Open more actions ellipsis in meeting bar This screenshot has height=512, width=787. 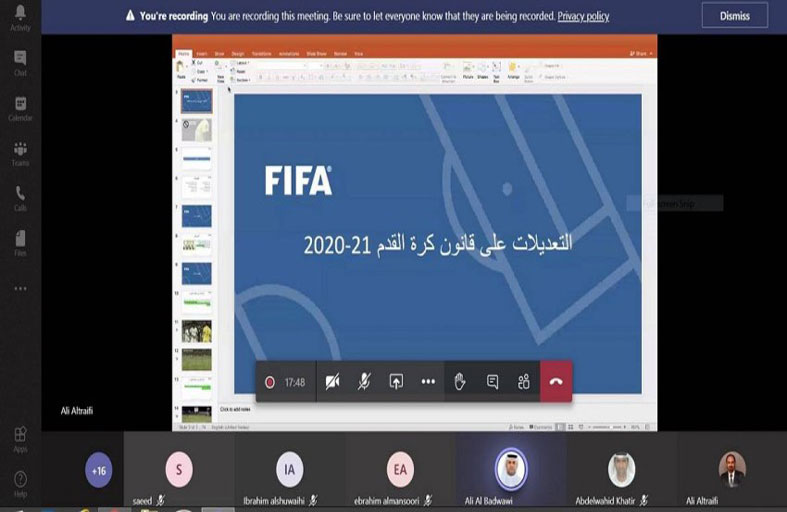click(x=428, y=382)
